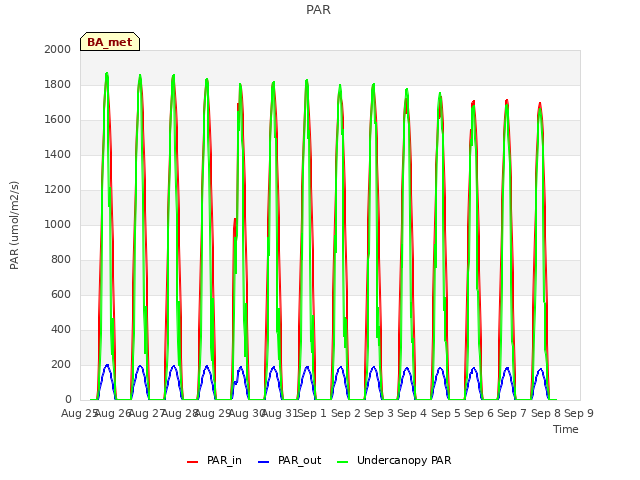Image resolution: width=640 pixels, height=480 pixels.
Task: Click the x-axis label Sep 8
Action: pyautogui.click(x=546, y=413)
